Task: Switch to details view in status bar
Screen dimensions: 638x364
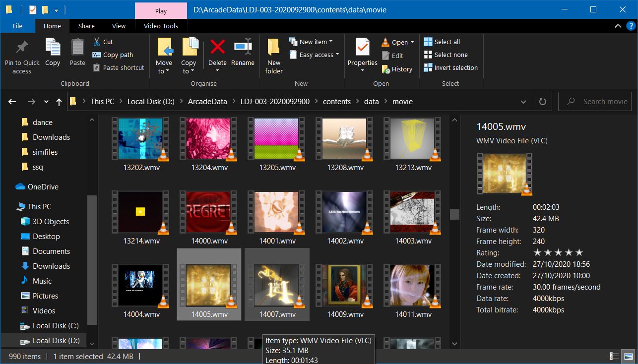Action: [x=614, y=356]
